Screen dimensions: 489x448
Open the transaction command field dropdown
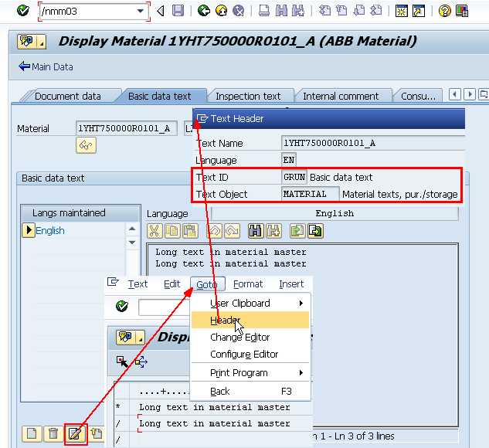(x=141, y=12)
